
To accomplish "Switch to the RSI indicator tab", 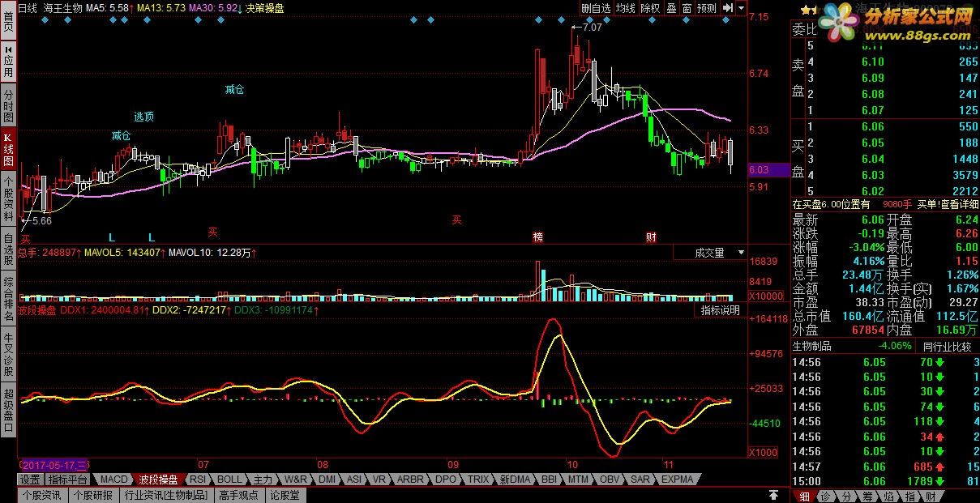I will tap(199, 480).
